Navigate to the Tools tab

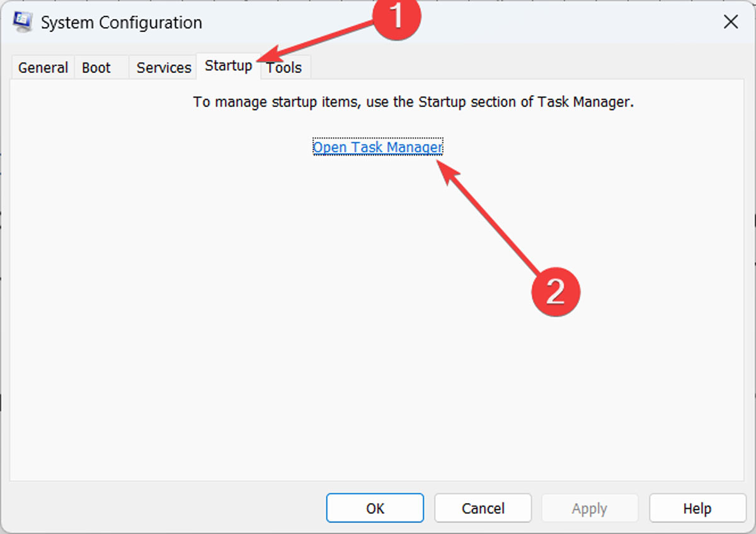tap(284, 67)
